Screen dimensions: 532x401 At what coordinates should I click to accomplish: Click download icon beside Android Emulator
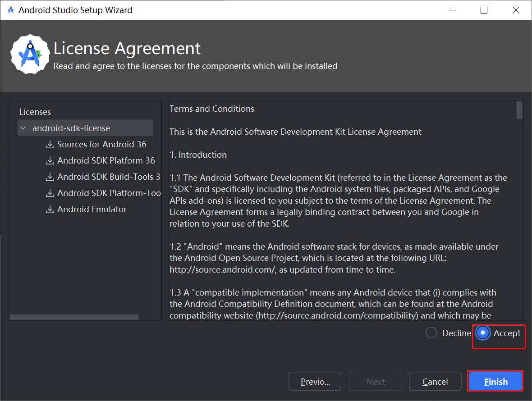point(50,210)
